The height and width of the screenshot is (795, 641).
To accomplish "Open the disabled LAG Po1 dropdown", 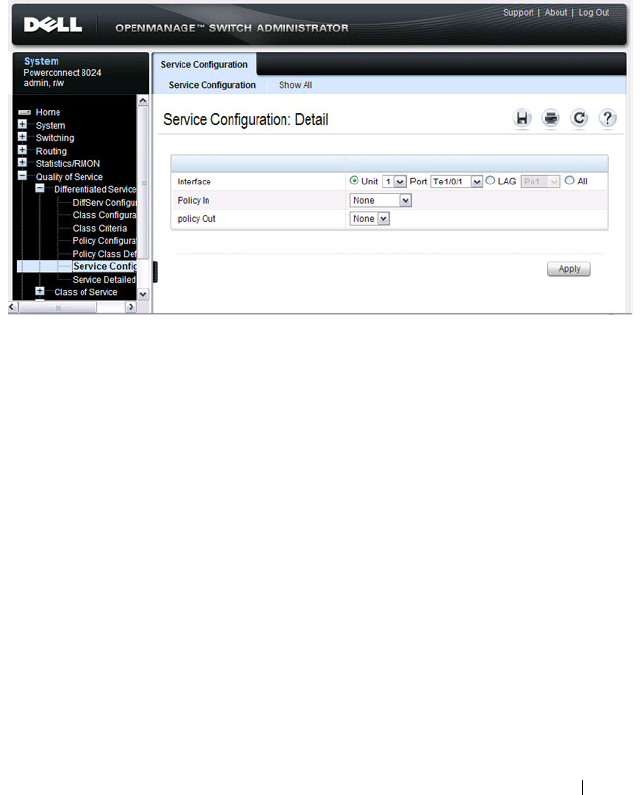I will click(x=540, y=182).
